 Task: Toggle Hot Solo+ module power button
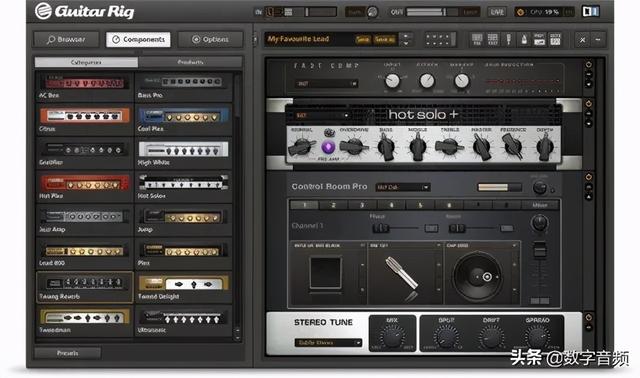click(x=588, y=104)
